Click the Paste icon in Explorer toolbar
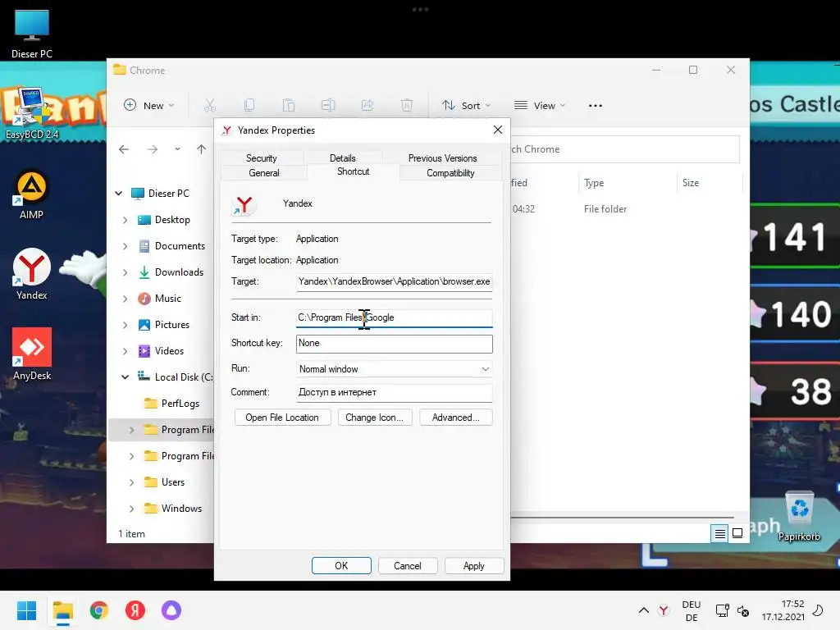 [289, 105]
